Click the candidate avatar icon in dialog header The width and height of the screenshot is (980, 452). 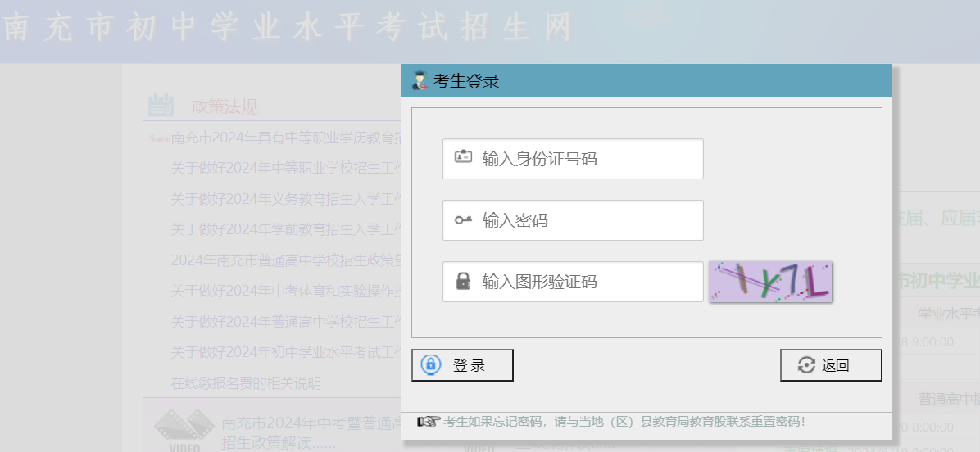tap(420, 81)
